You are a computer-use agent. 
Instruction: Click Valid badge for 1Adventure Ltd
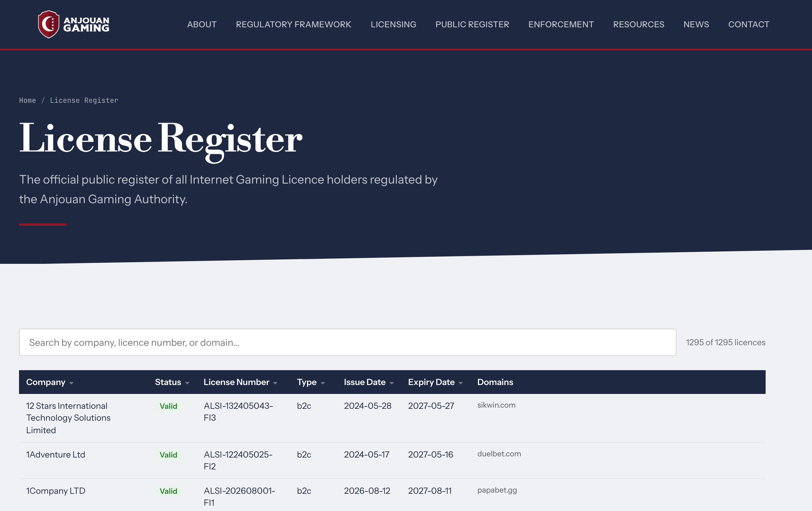168,455
